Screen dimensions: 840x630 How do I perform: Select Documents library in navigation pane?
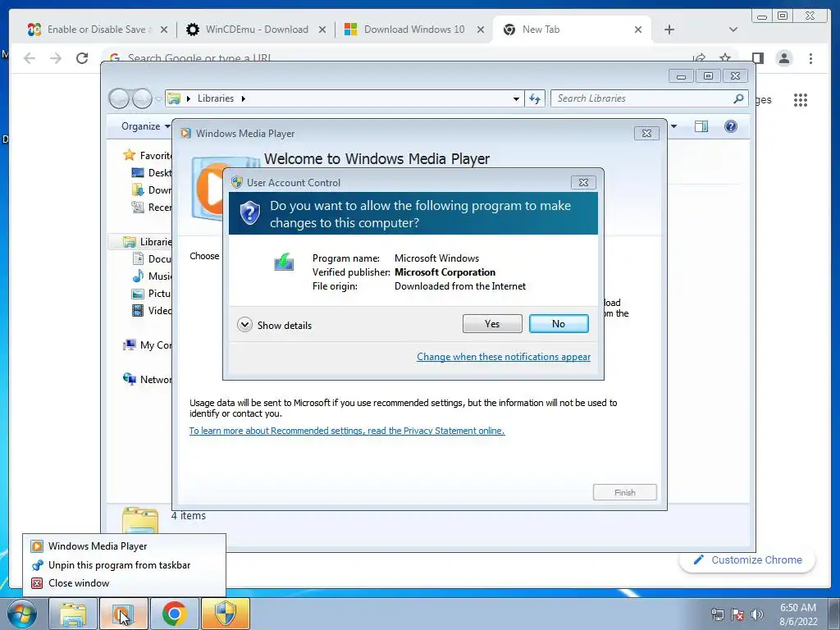[151, 258]
